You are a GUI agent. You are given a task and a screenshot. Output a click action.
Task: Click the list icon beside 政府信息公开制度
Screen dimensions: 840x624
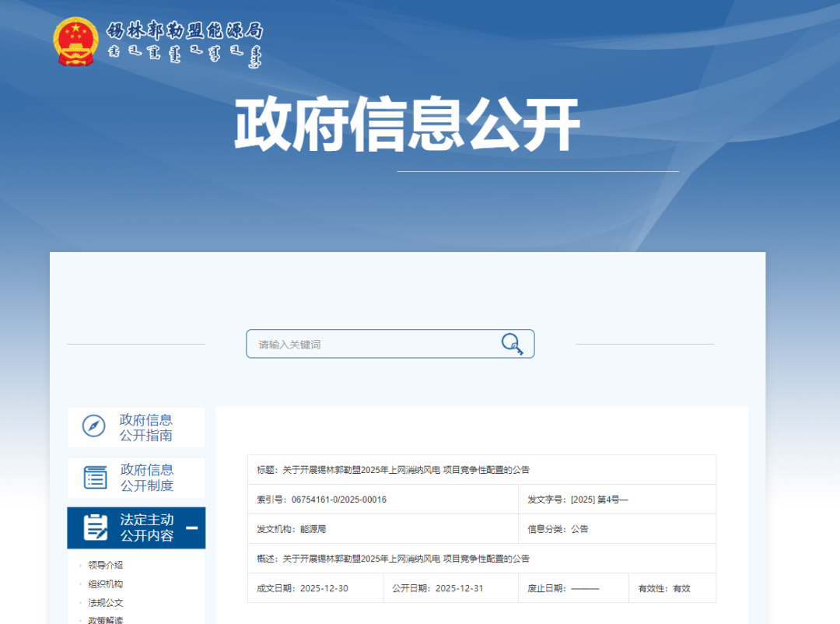pos(95,477)
